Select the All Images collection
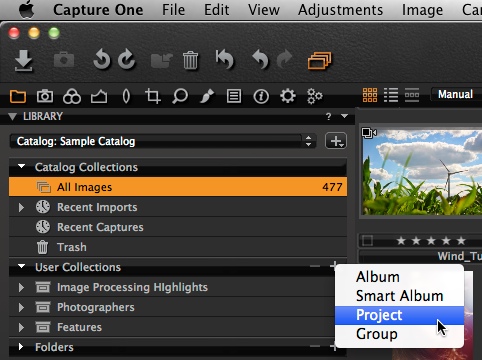The image size is (482, 360). 178,187
